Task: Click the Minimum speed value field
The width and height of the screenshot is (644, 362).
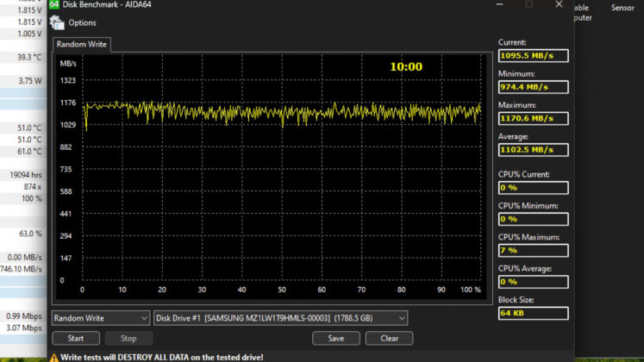Action: [533, 87]
